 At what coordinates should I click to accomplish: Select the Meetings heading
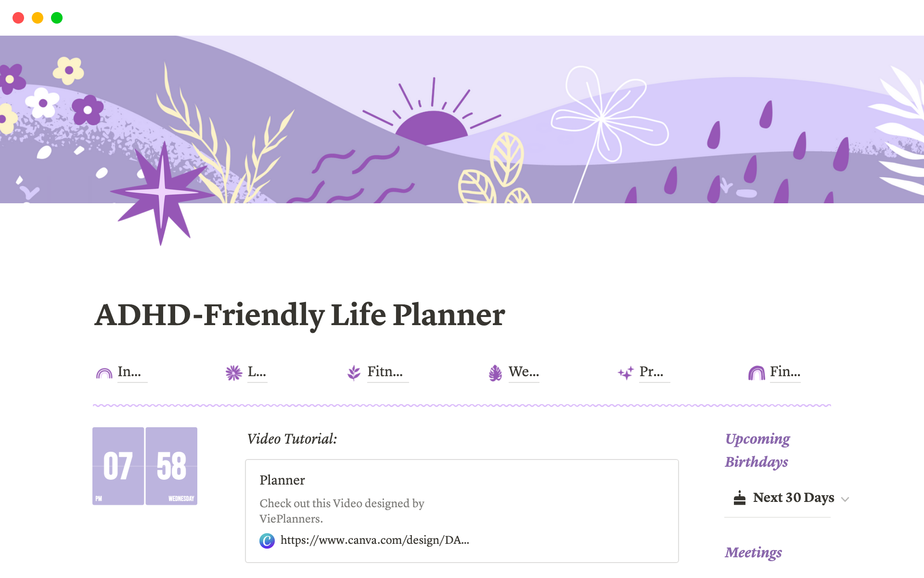753,552
